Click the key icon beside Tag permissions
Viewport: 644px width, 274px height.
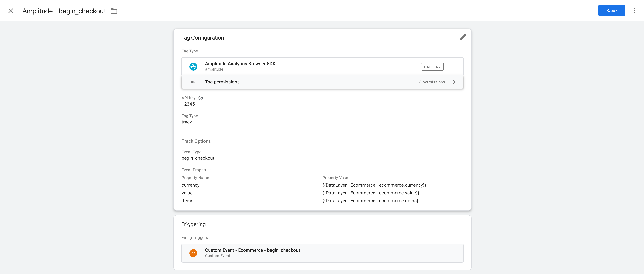click(x=193, y=82)
